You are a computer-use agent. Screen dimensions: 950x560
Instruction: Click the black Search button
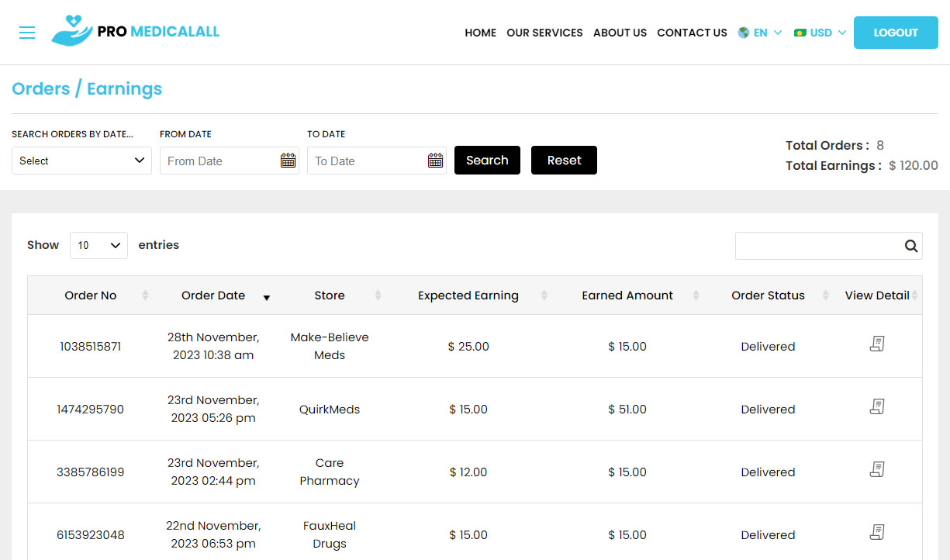click(x=487, y=161)
